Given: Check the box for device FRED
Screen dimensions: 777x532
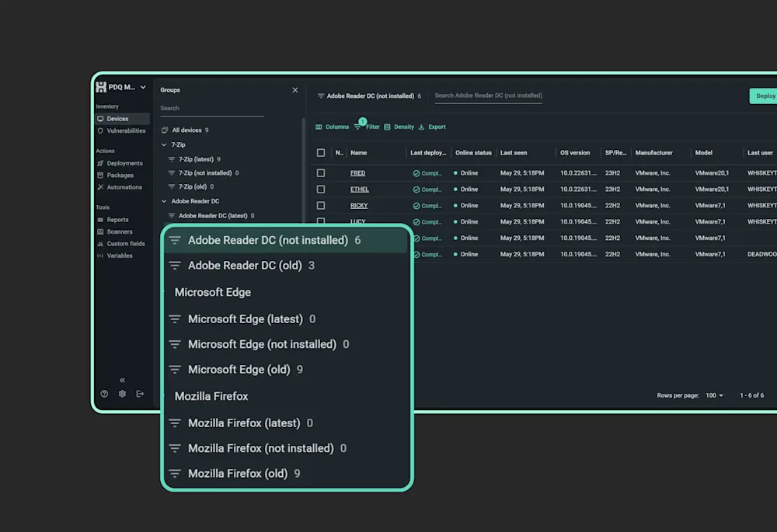Looking at the screenshot, I should (321, 173).
